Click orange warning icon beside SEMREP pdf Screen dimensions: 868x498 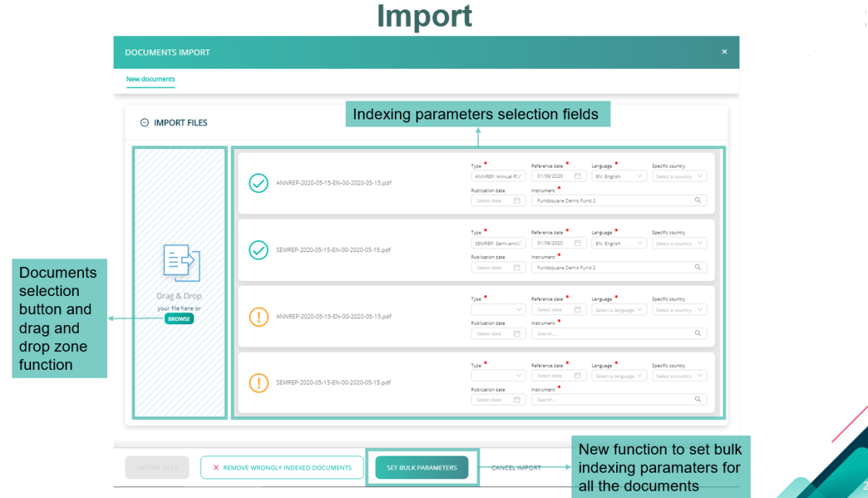pyautogui.click(x=258, y=382)
